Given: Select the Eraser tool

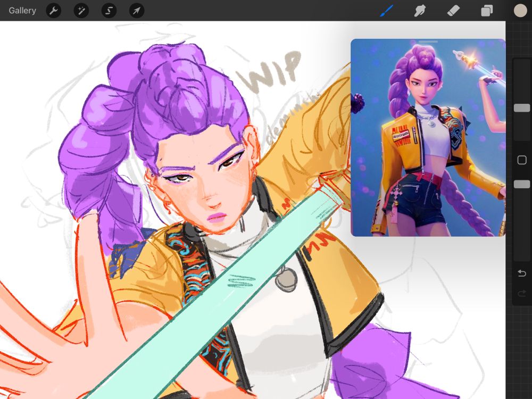Looking at the screenshot, I should [453, 11].
